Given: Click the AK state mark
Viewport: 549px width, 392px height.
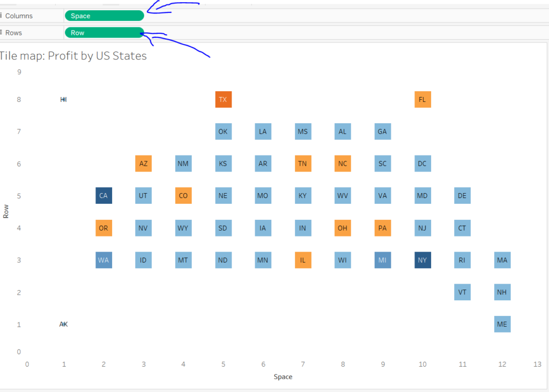Looking at the screenshot, I should (63, 324).
